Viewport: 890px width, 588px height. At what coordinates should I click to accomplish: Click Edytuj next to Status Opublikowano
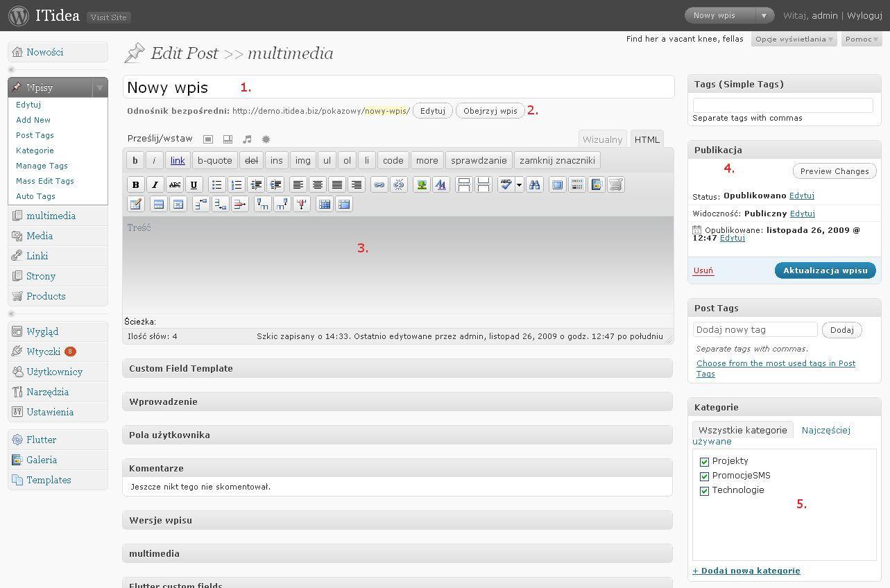click(x=802, y=196)
